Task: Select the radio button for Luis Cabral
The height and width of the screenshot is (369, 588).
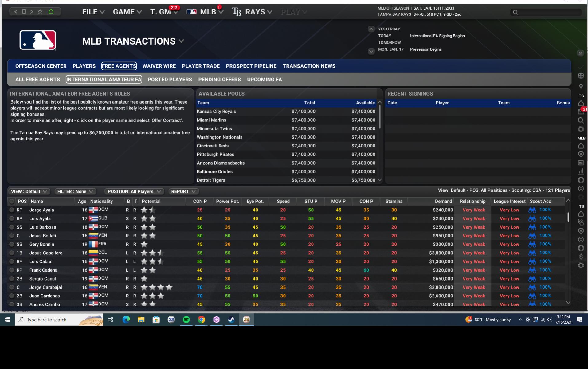Action: [x=12, y=262]
